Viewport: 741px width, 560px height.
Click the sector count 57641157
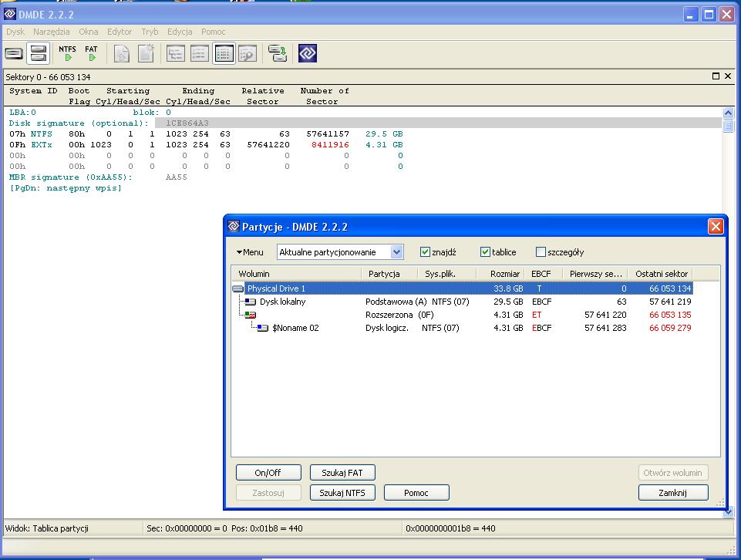pos(328,134)
